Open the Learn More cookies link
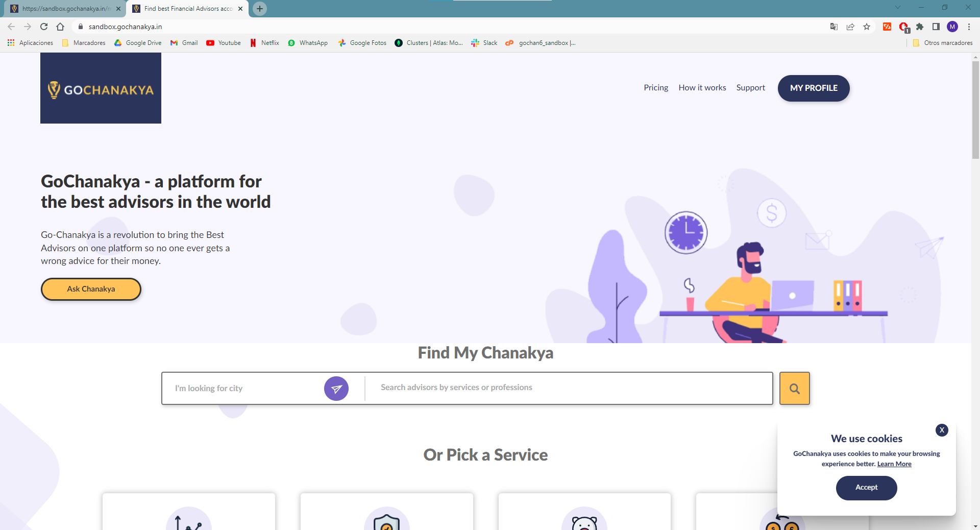Screen dimensions: 980x530 point(894,464)
